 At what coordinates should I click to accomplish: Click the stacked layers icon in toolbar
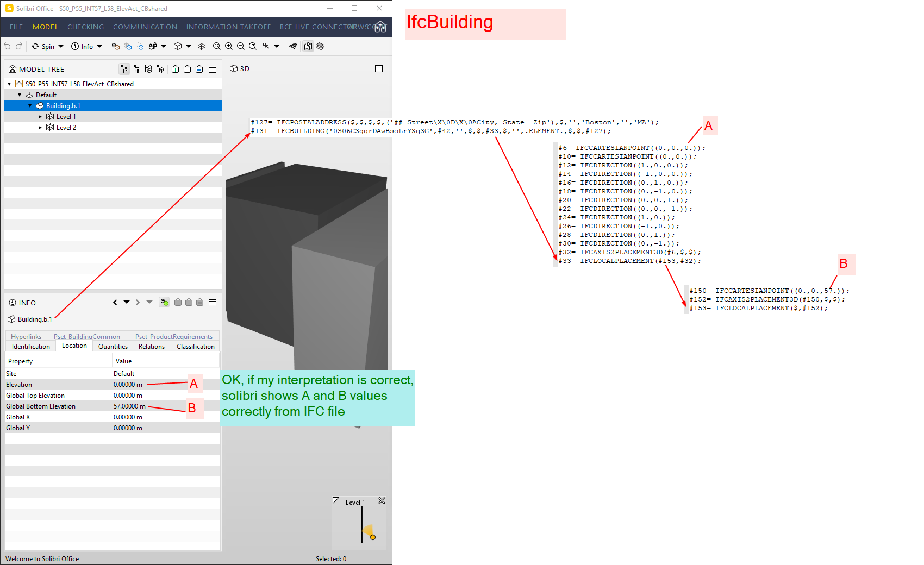320,47
